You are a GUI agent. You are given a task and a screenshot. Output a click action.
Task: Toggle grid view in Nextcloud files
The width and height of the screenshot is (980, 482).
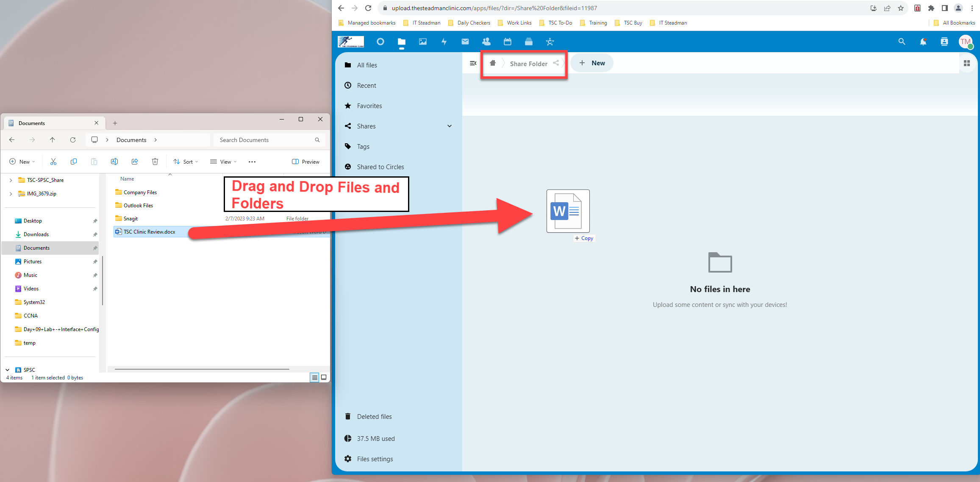coord(967,63)
